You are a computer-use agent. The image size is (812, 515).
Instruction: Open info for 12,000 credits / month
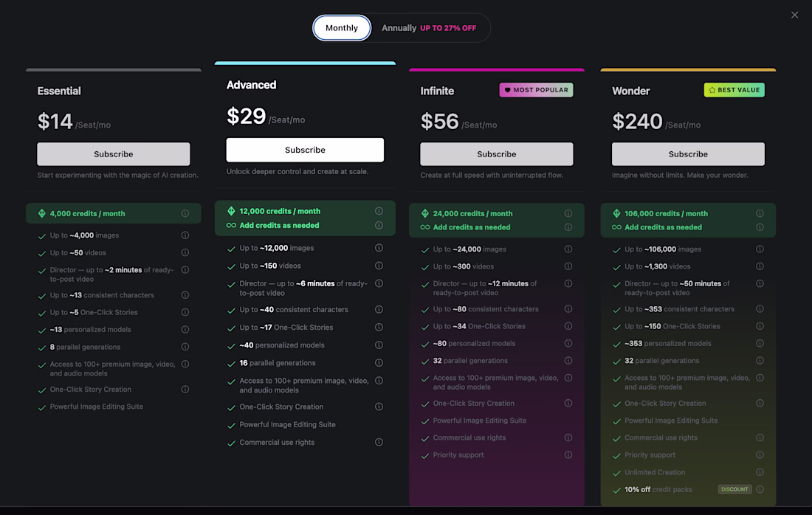[x=379, y=211]
